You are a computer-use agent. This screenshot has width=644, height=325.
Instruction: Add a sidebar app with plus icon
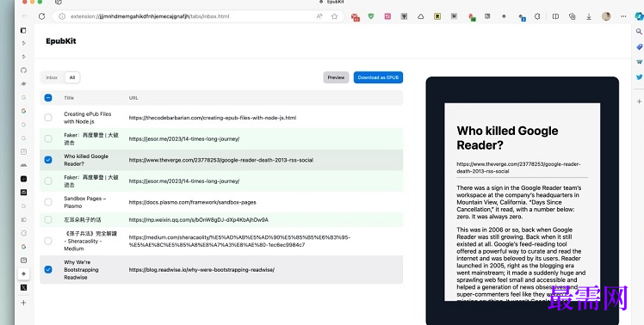pos(639,101)
